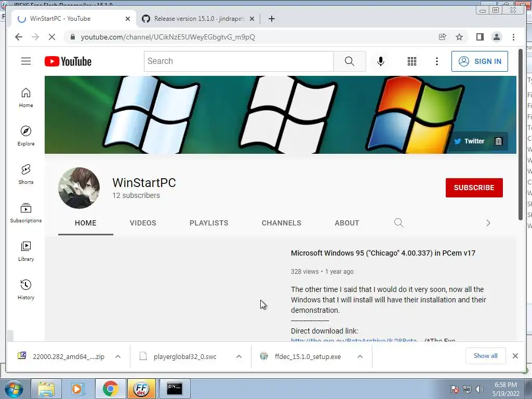Open Subscriptions in the sidebar
The width and height of the screenshot is (532, 399).
(26, 212)
